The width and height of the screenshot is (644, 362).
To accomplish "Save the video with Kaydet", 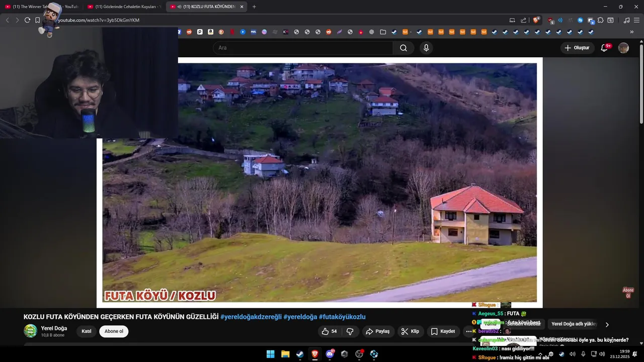I will (443, 331).
